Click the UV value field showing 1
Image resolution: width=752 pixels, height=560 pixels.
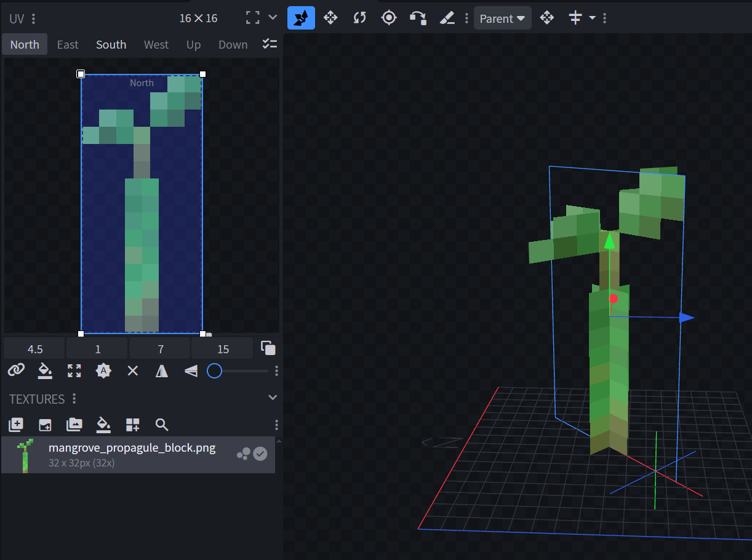pos(97,349)
